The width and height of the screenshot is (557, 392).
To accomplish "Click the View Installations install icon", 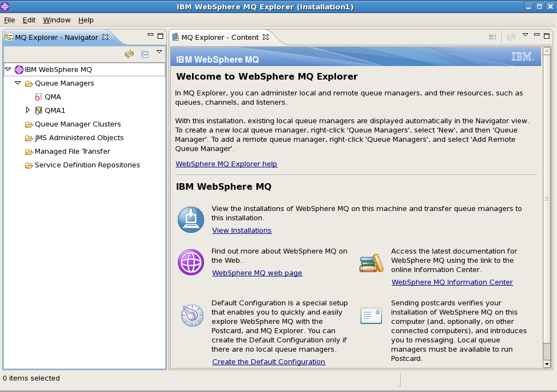I will click(190, 219).
